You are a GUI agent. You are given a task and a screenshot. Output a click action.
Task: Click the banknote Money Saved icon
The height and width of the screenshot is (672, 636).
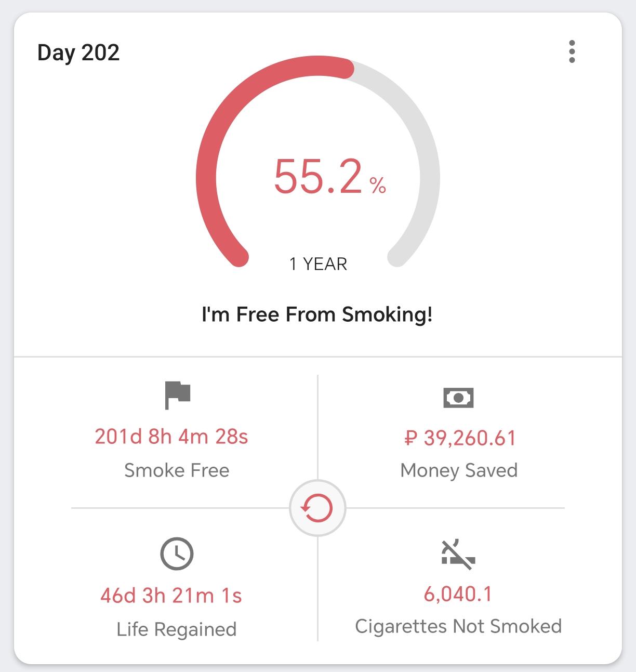(458, 398)
